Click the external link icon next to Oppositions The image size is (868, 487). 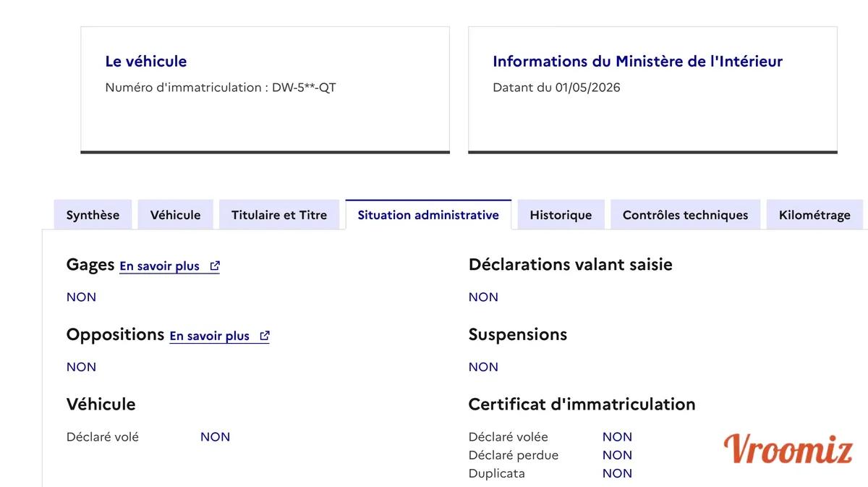(265, 336)
